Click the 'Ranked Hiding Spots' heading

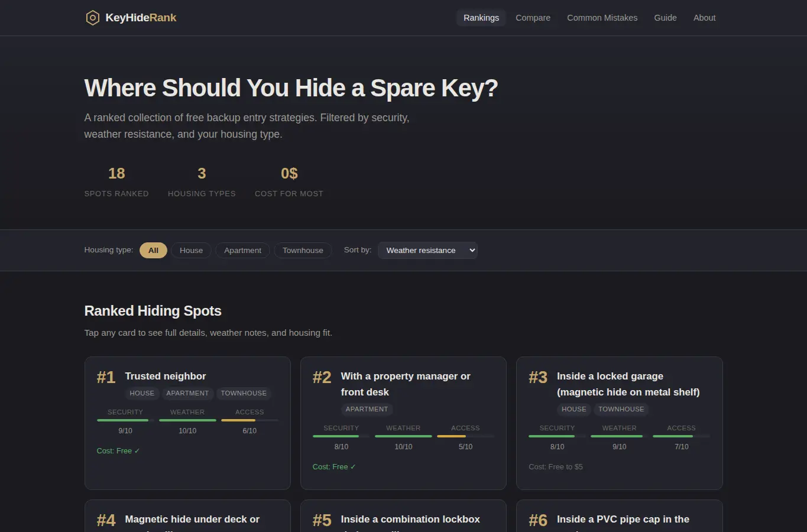153,311
